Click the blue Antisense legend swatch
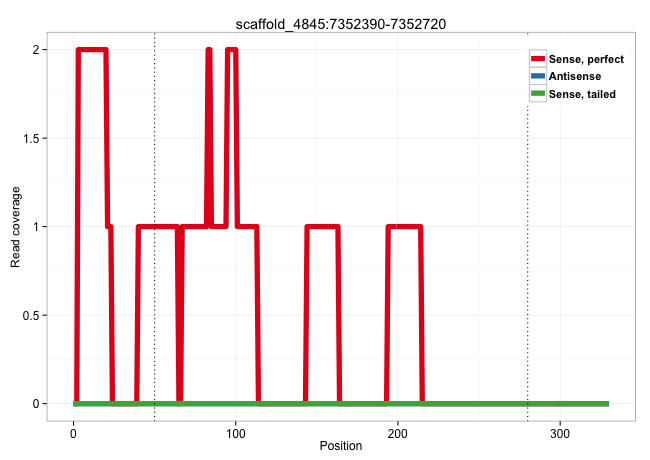 pos(538,76)
